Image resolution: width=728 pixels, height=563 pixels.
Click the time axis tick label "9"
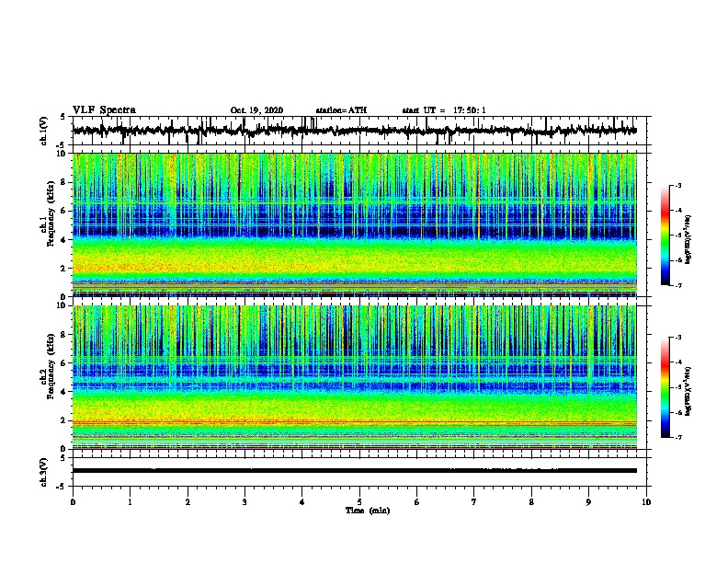[x=588, y=502]
